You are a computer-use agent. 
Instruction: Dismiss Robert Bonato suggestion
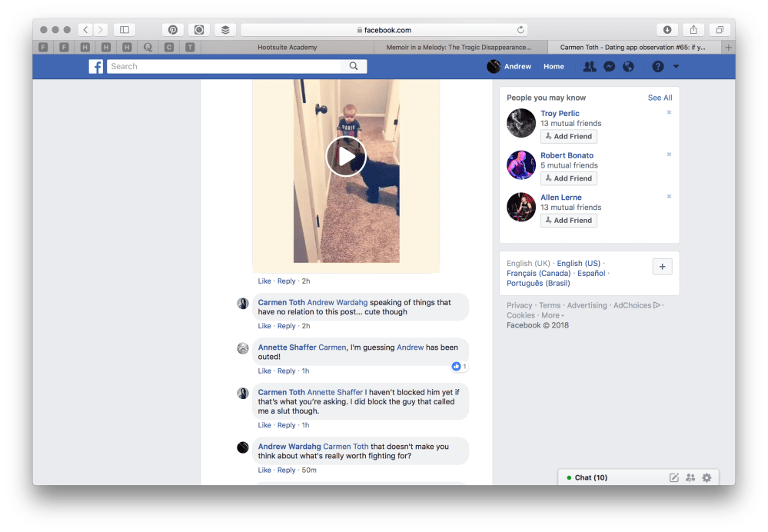tap(669, 155)
